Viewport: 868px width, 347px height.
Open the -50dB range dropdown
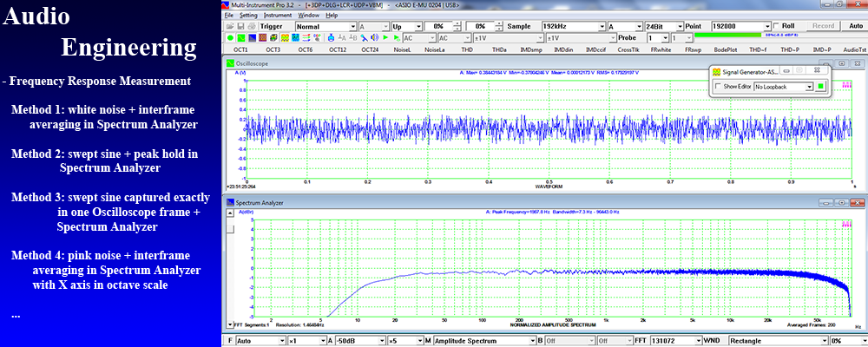[360, 341]
